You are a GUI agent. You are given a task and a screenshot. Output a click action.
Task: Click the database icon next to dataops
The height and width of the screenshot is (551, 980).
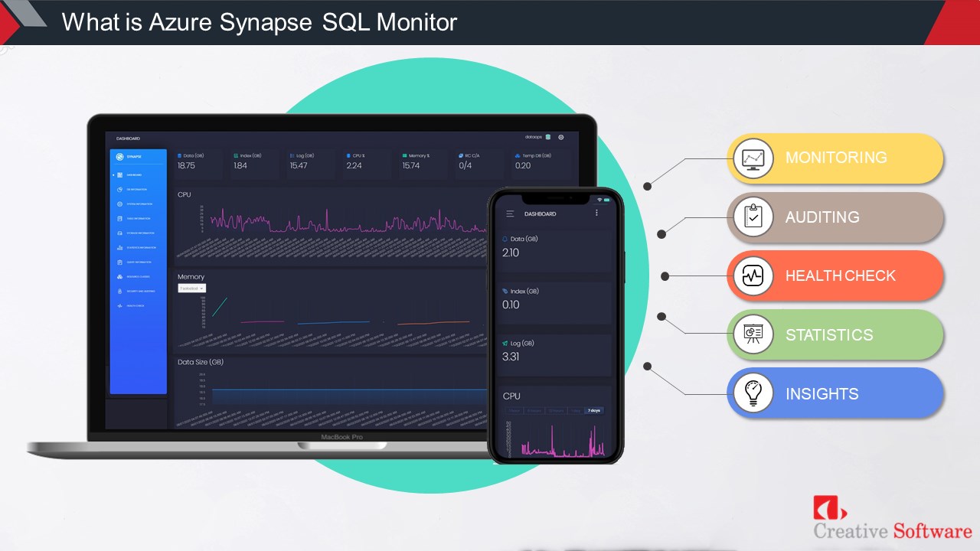click(547, 137)
